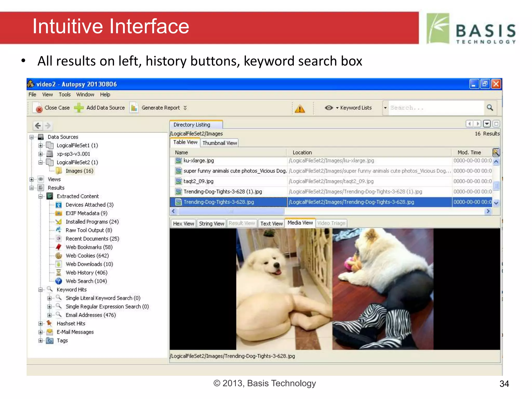Switch to the Text View tab
532x399 pixels.
(271, 223)
